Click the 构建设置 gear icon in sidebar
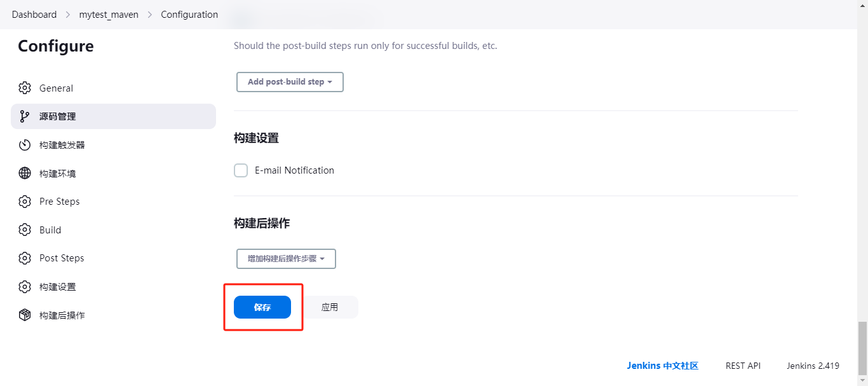The width and height of the screenshot is (868, 386). (25, 287)
